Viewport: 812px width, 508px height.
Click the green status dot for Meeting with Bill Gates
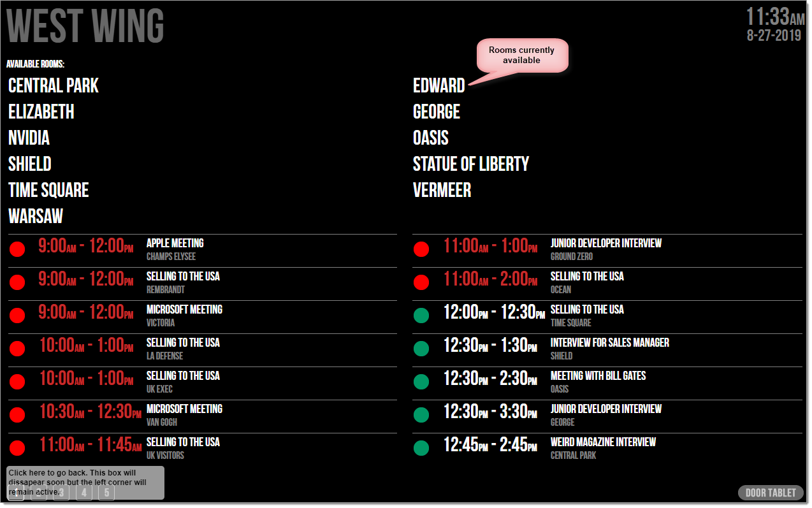pos(421,382)
